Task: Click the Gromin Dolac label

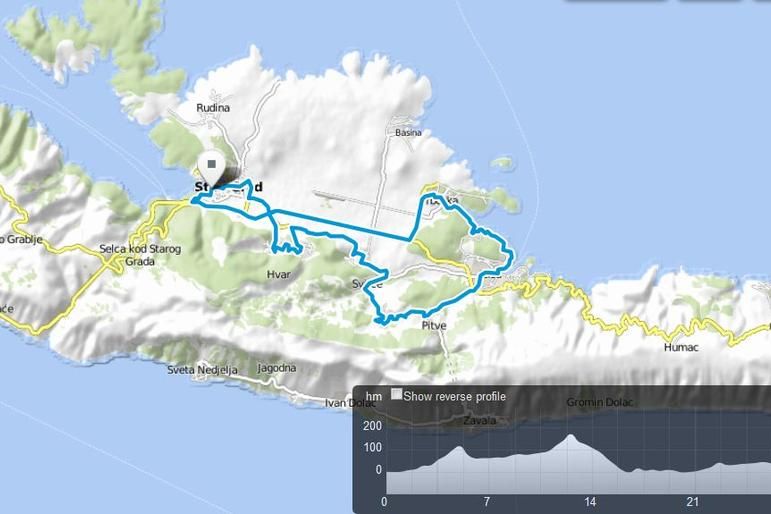Action: (x=599, y=402)
